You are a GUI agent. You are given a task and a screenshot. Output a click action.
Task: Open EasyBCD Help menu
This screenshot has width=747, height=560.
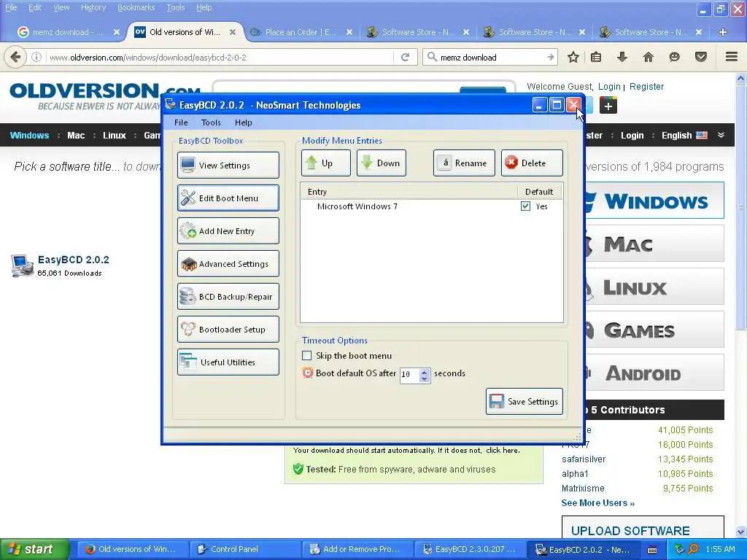tap(244, 122)
